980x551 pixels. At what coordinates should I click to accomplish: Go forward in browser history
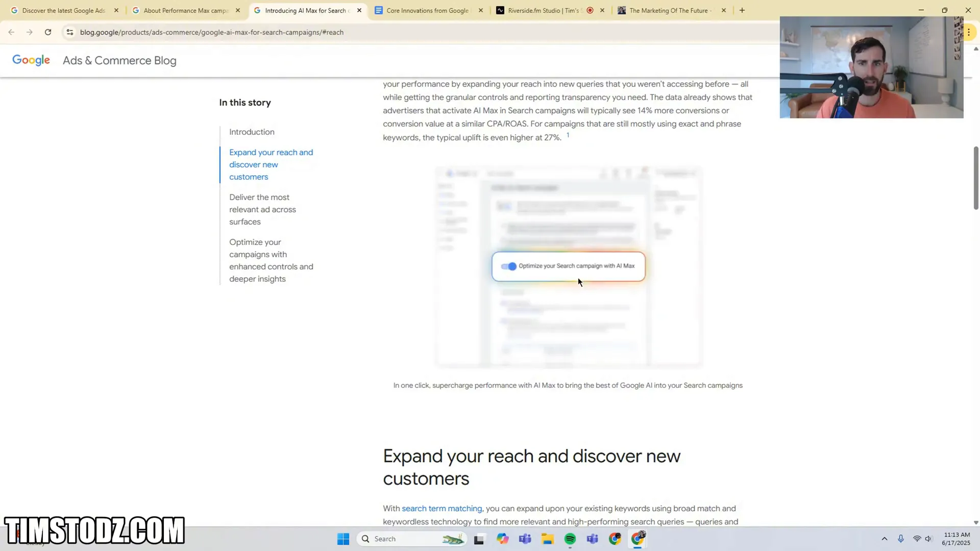[30, 32]
